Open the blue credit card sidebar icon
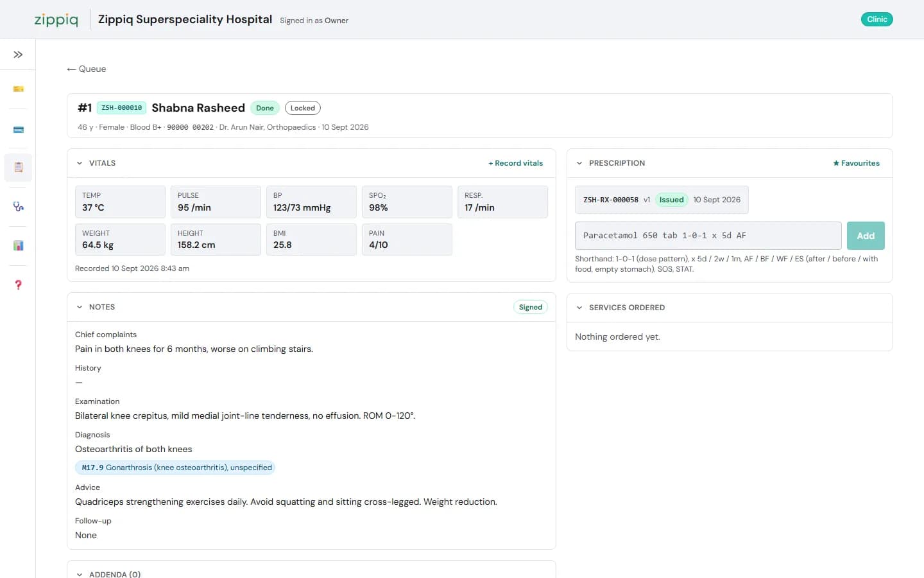Viewport: 924px width, 578px height. (x=18, y=130)
